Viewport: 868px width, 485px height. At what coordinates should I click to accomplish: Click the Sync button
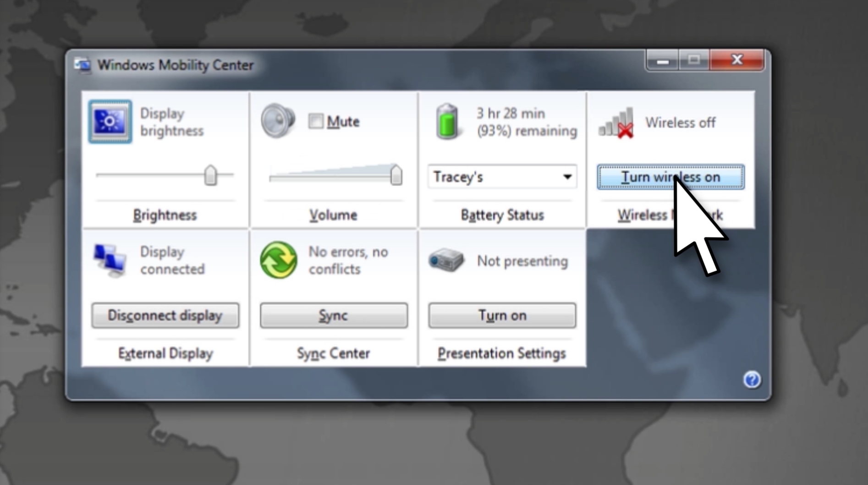pyautogui.click(x=334, y=315)
